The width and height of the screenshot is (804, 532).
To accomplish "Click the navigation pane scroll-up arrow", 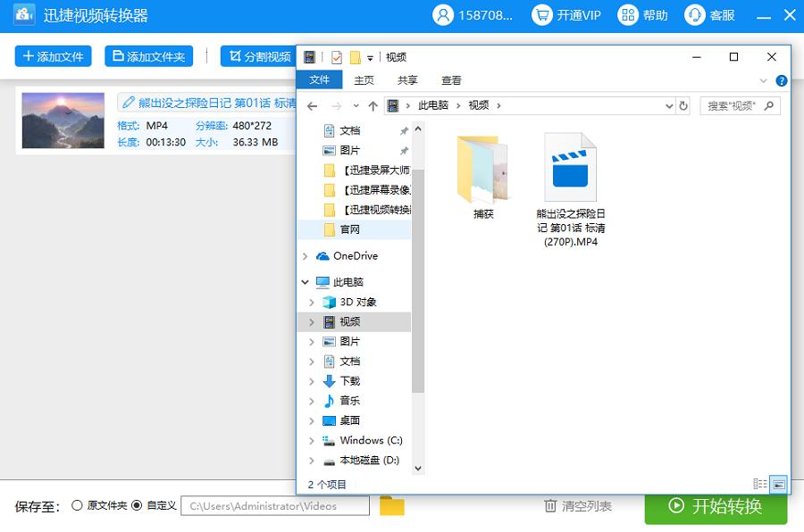I will click(x=418, y=129).
